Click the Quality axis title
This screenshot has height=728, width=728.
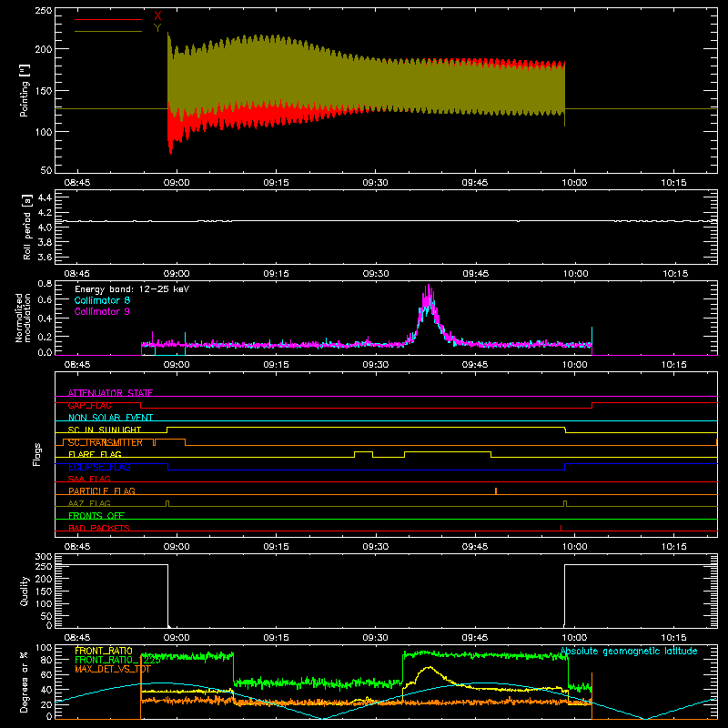pyautogui.click(x=25, y=591)
